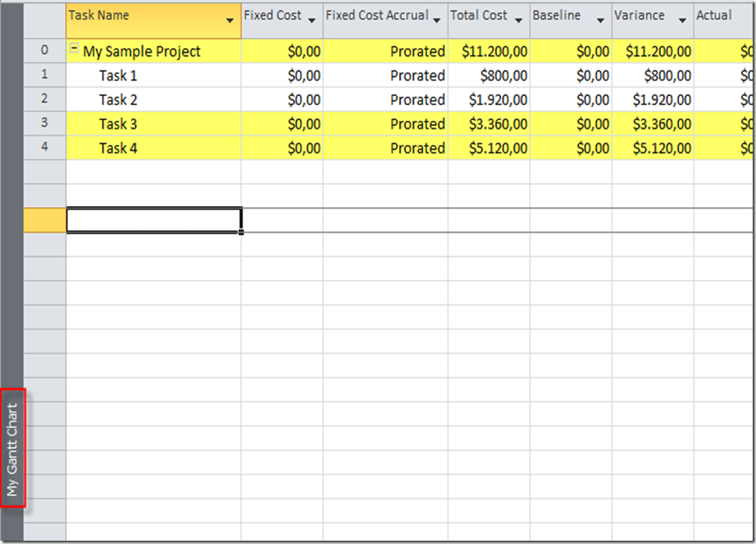Screen dimensions: 756x544
Task: Select row header number 0
Action: pos(45,51)
